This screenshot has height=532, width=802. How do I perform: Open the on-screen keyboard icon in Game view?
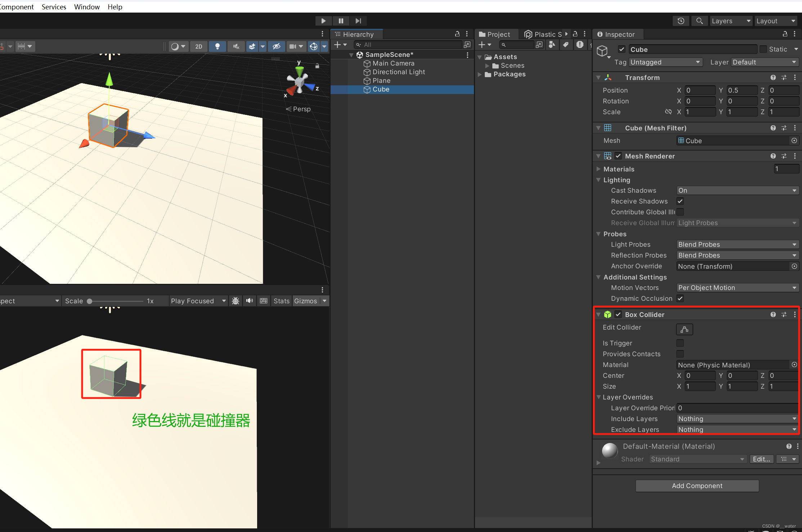tap(263, 301)
